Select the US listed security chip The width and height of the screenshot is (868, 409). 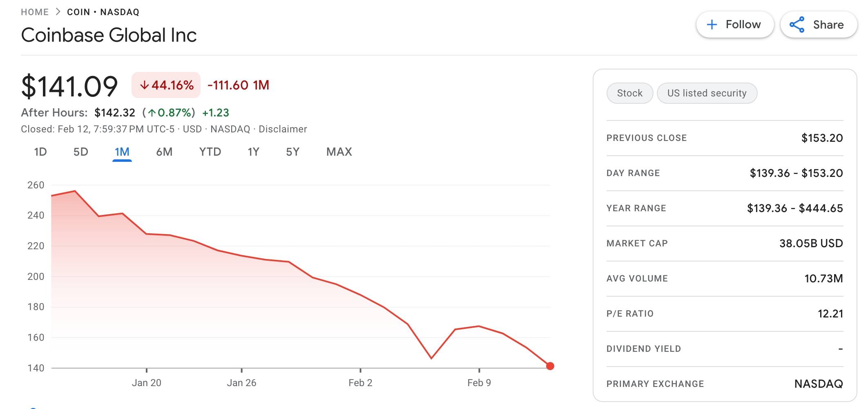click(x=707, y=93)
